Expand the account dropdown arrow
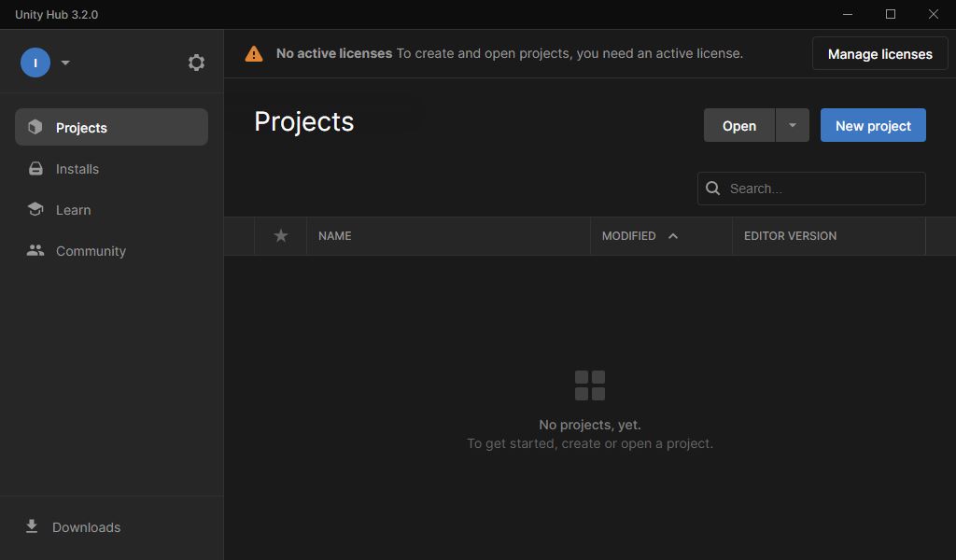 coord(65,63)
